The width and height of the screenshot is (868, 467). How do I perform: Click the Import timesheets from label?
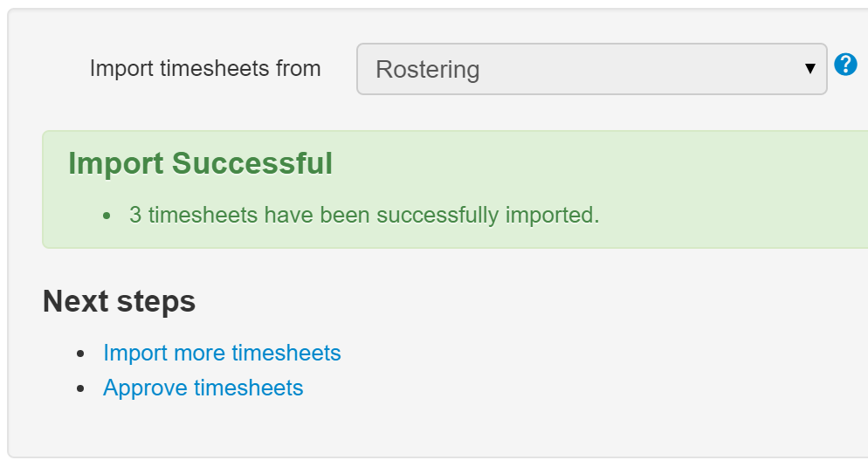(205, 69)
